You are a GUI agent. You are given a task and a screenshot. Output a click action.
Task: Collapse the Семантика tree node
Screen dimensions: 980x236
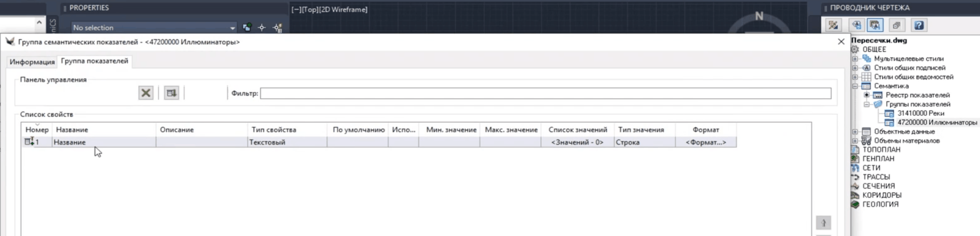coord(855,86)
